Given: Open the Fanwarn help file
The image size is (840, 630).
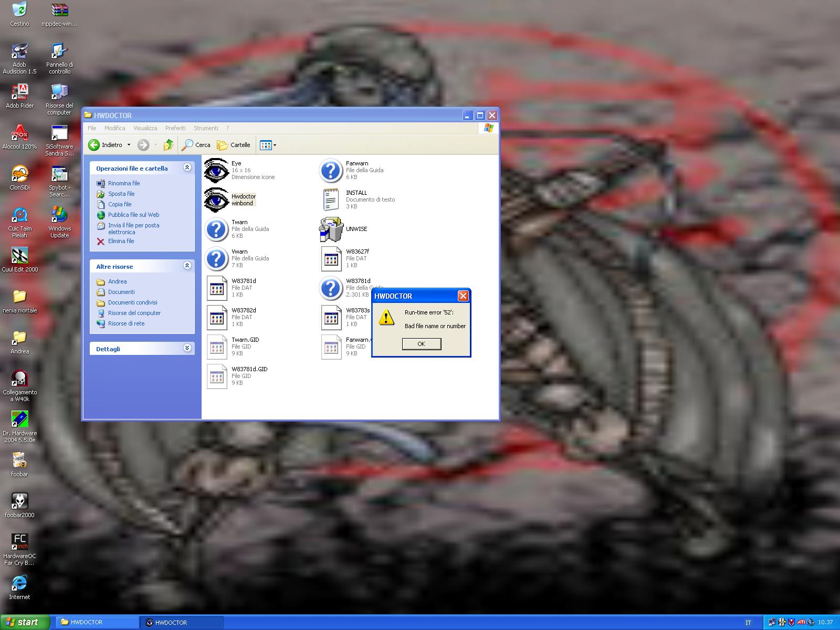Looking at the screenshot, I should [x=331, y=170].
